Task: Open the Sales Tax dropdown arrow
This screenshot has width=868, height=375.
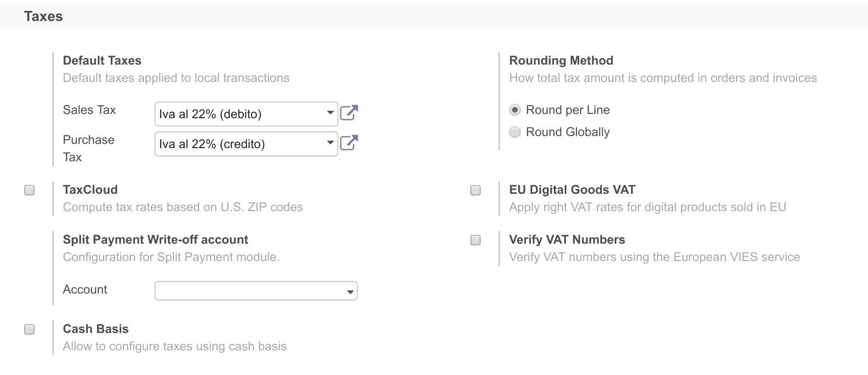Action: click(330, 113)
